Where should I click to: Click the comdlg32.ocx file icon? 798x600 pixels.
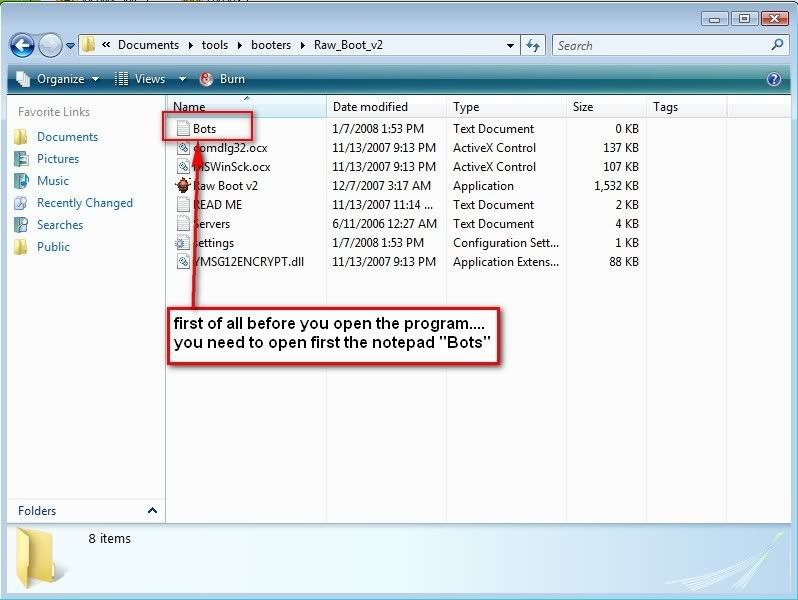point(183,148)
